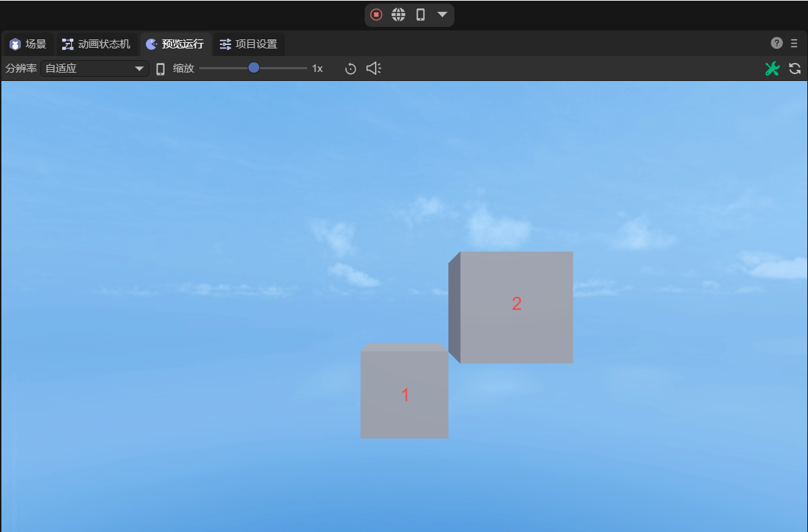
Task: Open the panel menu hamburger icon
Action: (x=794, y=43)
